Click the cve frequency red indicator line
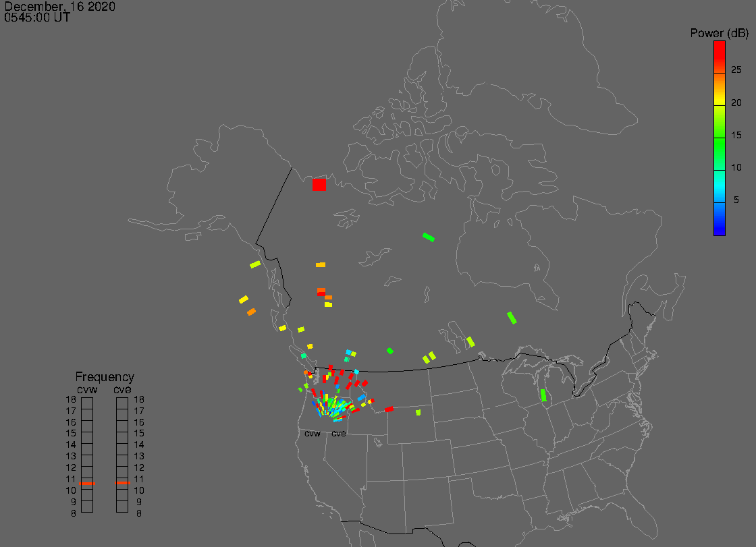756x547 pixels. (x=122, y=483)
